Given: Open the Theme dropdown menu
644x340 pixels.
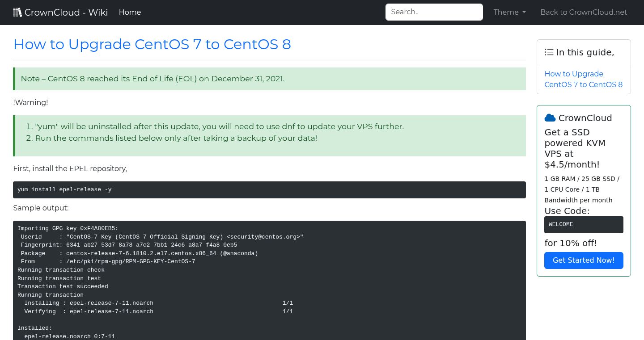Looking at the screenshot, I should click(509, 13).
